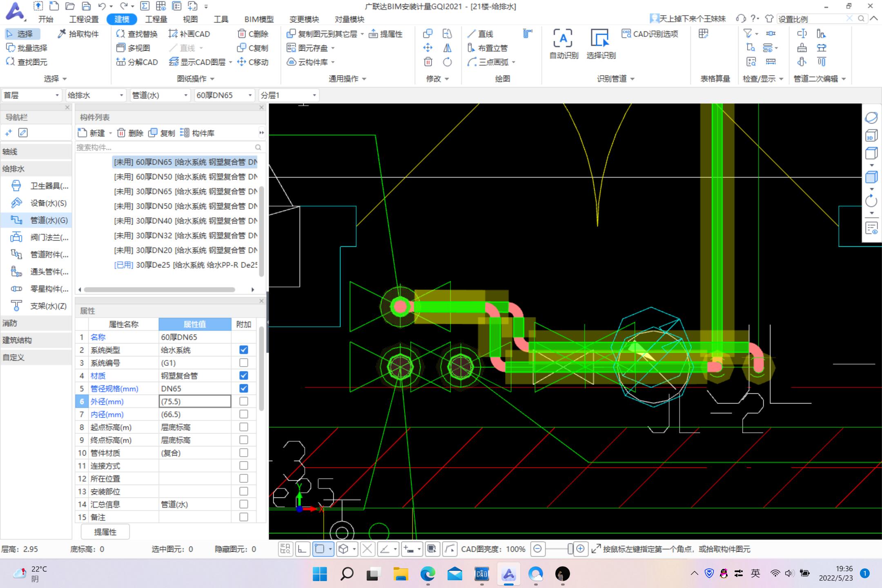882x588 pixels.
Task: Open the 管道(水) component type dropdown
Action: coord(160,96)
